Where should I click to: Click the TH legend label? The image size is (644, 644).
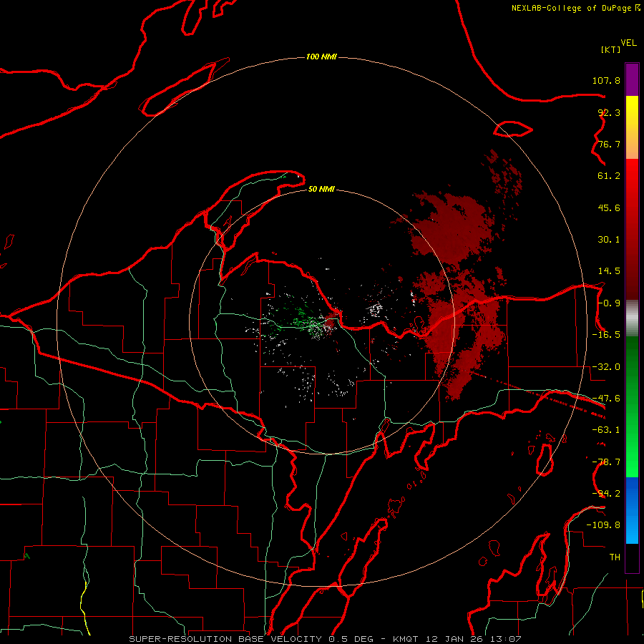615,557
